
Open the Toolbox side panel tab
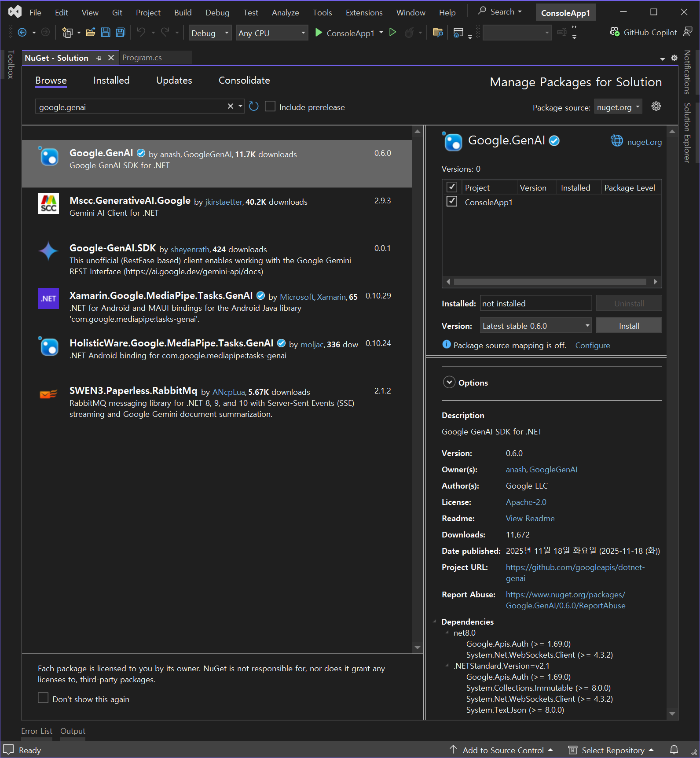pos(11,64)
